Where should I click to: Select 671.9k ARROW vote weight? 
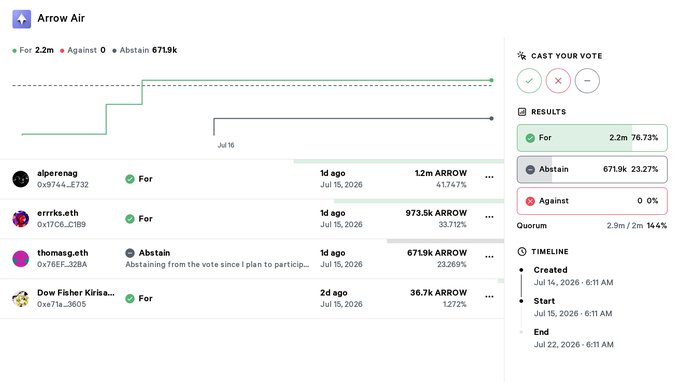pos(437,253)
